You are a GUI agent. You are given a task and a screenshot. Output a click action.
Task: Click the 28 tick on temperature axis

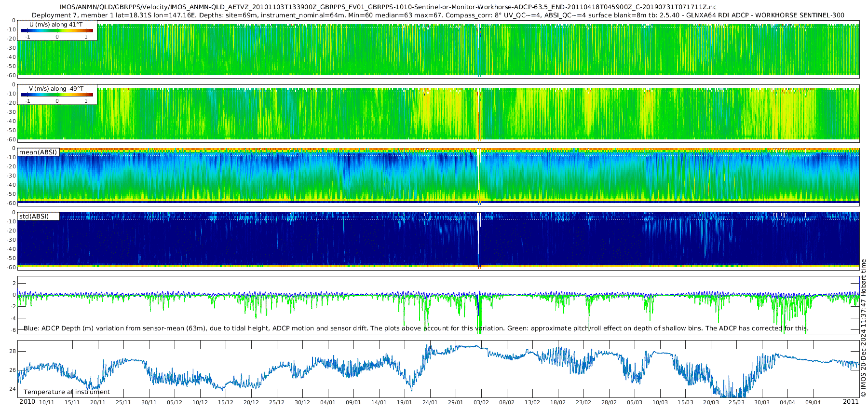pyautogui.click(x=13, y=351)
